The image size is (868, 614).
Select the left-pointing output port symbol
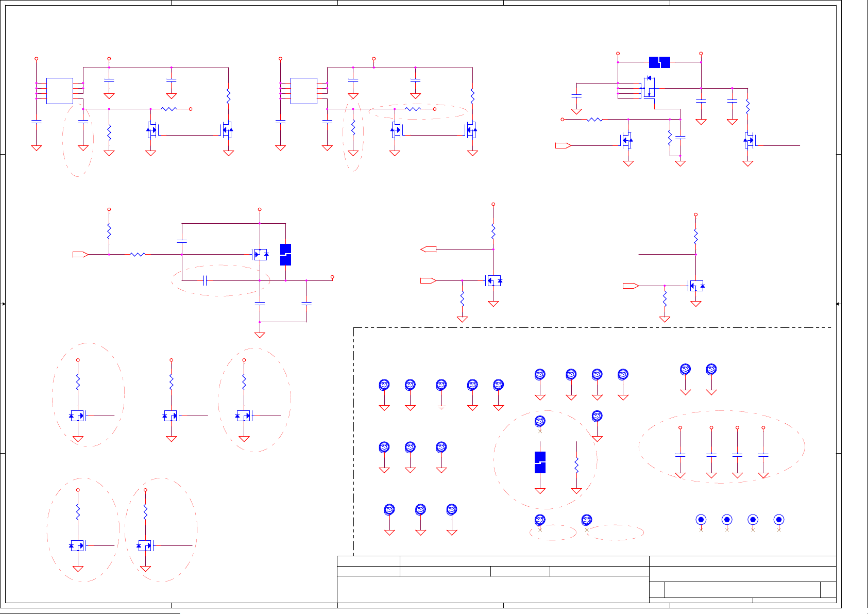click(x=429, y=250)
